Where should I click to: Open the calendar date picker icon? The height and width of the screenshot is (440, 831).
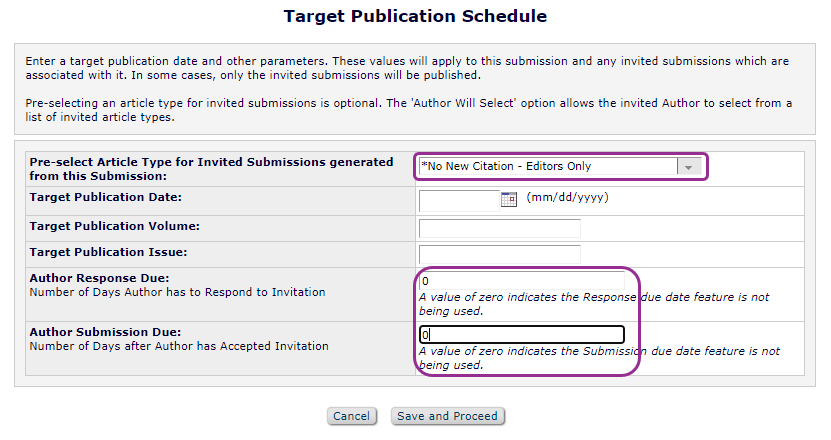pyautogui.click(x=508, y=199)
